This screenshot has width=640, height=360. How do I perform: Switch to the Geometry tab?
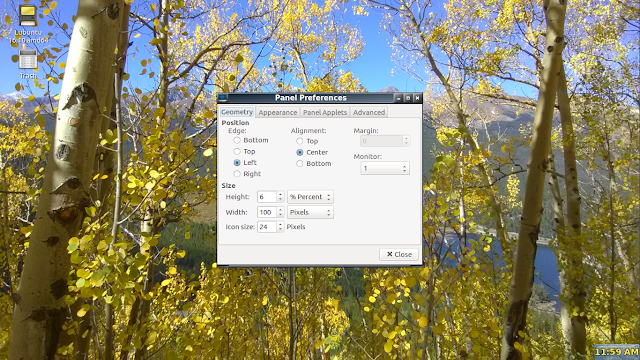pos(237,112)
